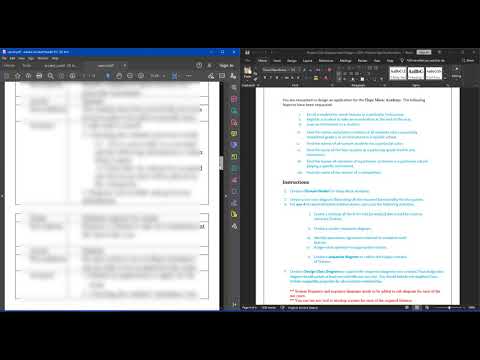The image size is (480, 360).
Task: Click the page number field in Acrobat
Action: point(85,76)
